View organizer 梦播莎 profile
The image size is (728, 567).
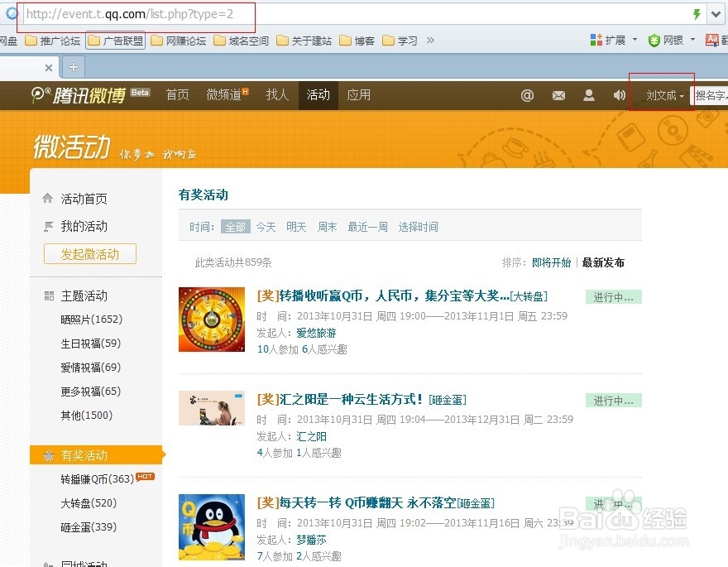311,540
